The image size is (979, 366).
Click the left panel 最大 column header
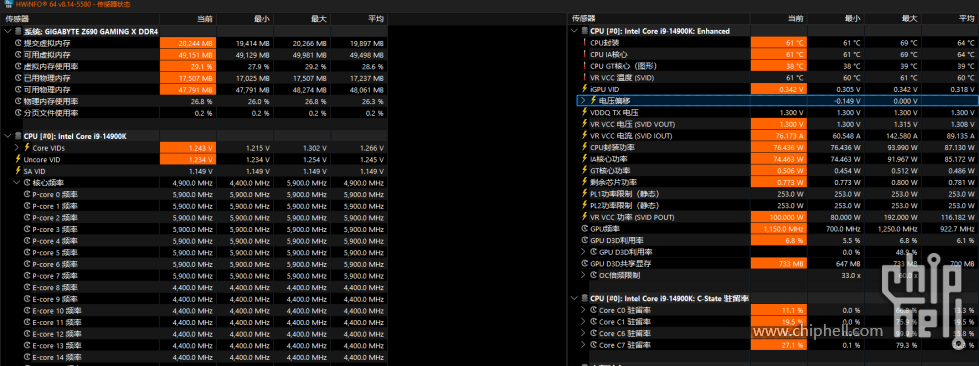pos(302,19)
